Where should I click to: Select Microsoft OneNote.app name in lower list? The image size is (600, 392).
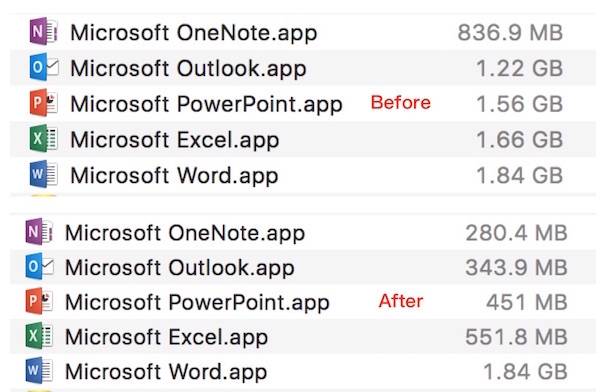185,233
